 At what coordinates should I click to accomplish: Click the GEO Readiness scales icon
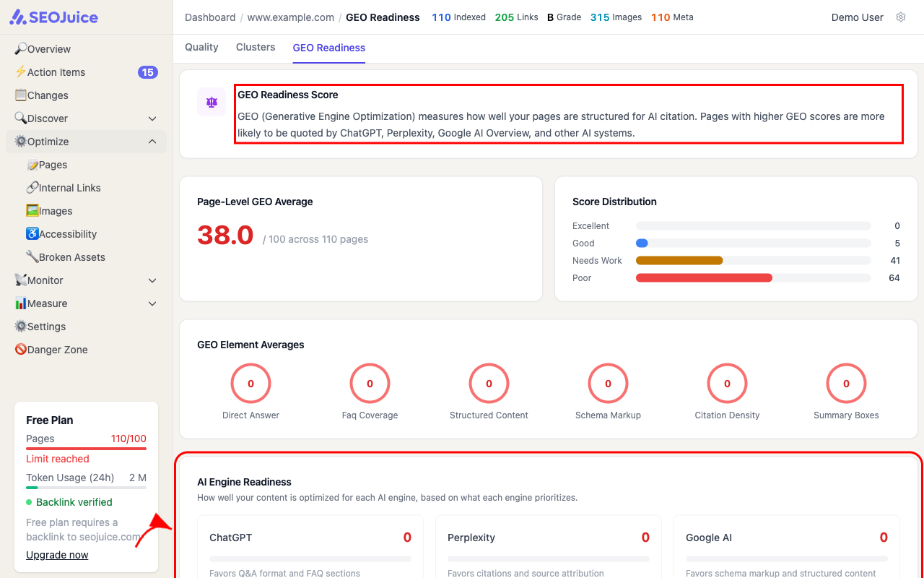(212, 102)
